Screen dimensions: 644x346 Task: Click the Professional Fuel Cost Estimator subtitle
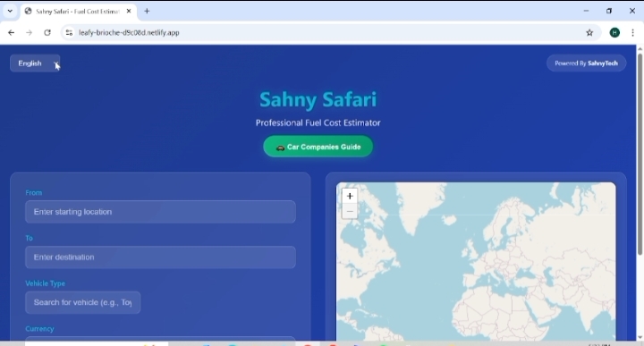(x=318, y=122)
